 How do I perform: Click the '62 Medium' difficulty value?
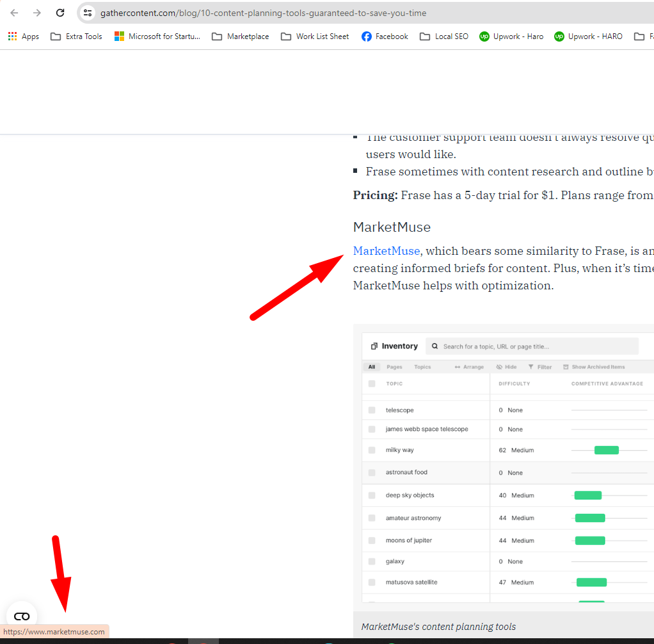pyautogui.click(x=516, y=450)
